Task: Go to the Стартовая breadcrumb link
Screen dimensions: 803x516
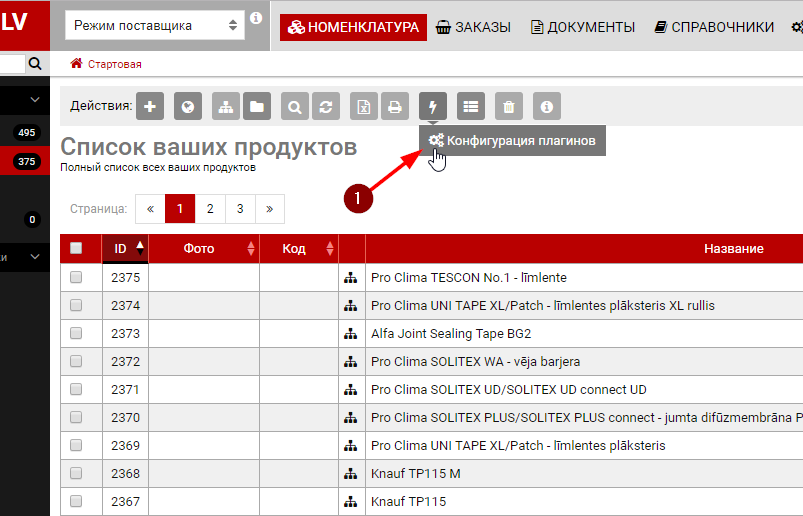Action: pos(114,64)
